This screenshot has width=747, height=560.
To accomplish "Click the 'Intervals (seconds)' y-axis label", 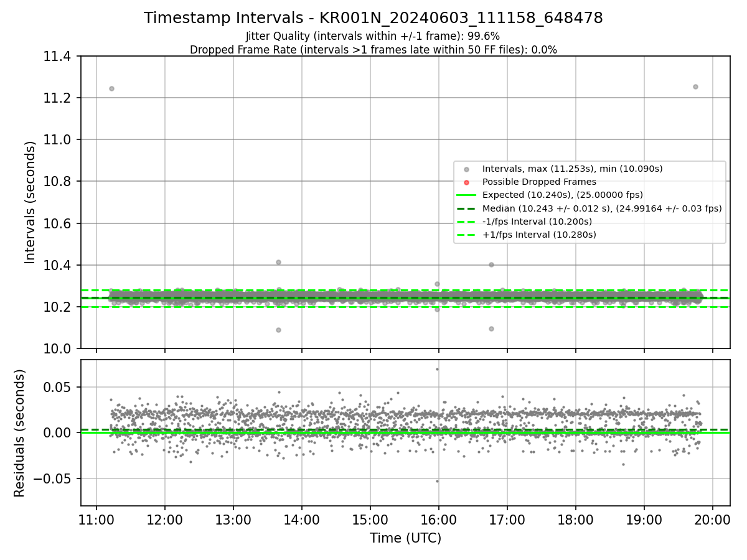I will 31,202.
